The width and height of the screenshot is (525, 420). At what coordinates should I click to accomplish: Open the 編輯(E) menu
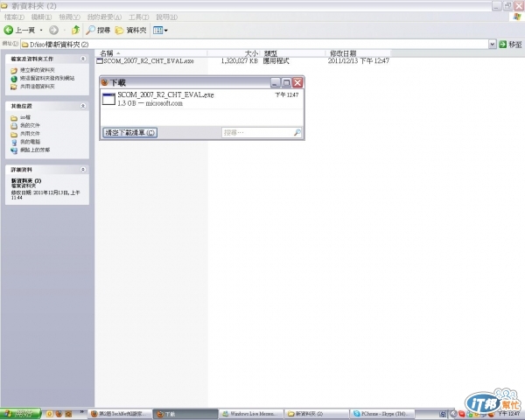pos(41,17)
